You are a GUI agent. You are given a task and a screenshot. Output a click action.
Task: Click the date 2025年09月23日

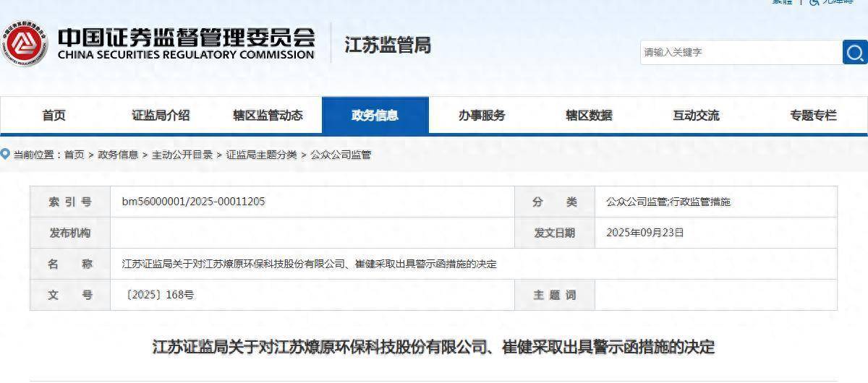645,233
